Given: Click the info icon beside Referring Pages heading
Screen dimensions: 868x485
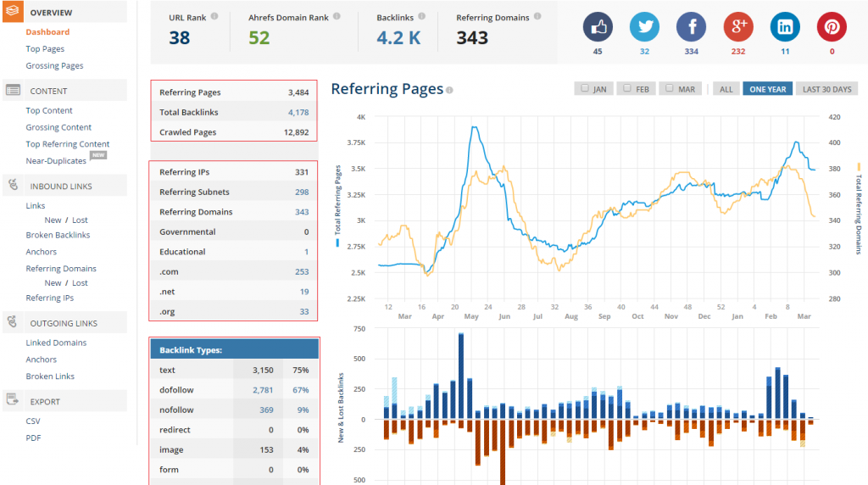Looking at the screenshot, I should click(449, 90).
